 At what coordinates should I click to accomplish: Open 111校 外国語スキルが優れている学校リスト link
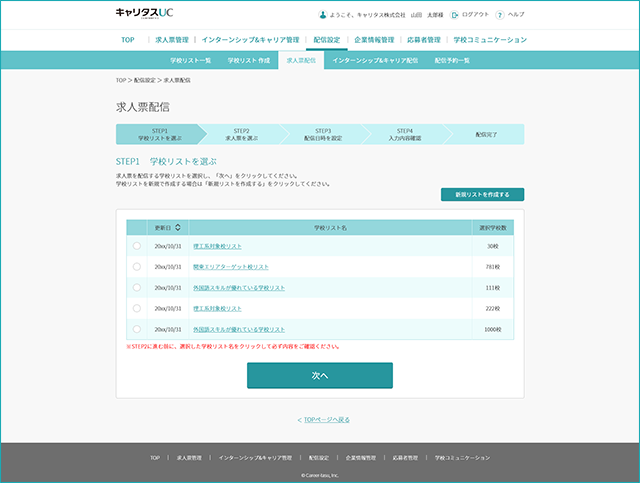(x=239, y=287)
